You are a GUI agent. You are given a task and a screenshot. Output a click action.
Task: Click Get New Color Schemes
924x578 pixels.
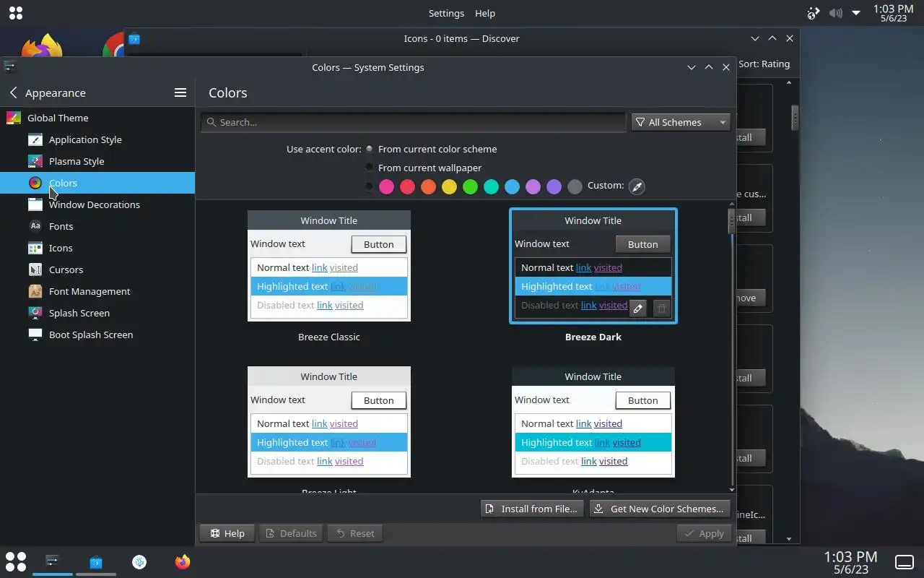[659, 509]
